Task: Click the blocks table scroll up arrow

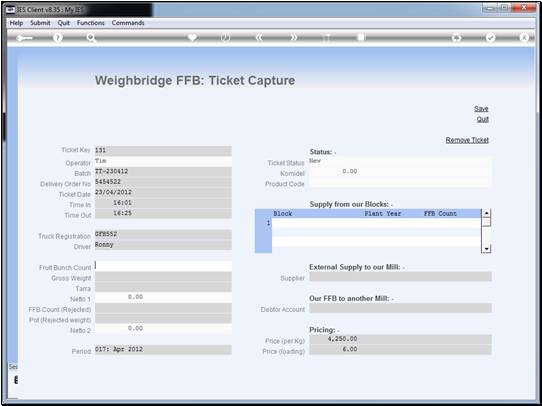Action: [486, 213]
